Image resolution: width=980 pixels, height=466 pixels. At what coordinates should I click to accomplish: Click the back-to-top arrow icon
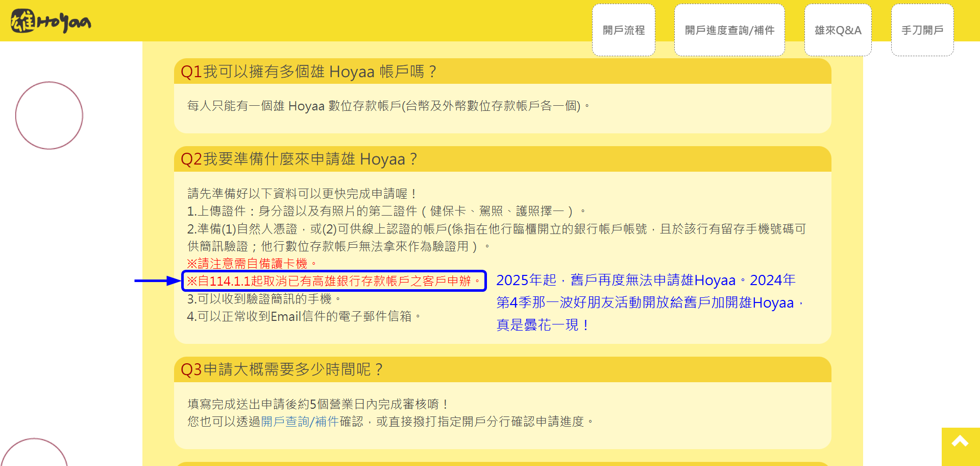[x=960, y=442]
